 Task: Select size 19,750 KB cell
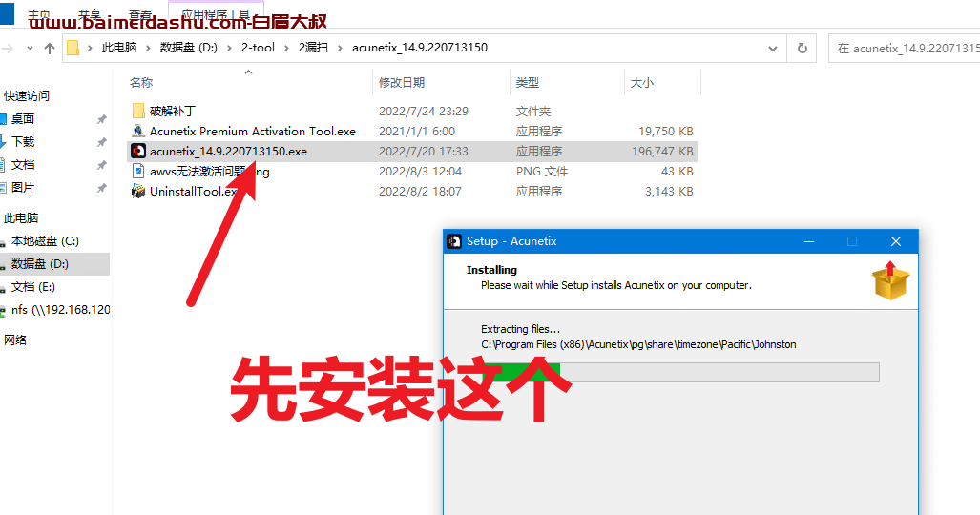pyautogui.click(x=666, y=132)
